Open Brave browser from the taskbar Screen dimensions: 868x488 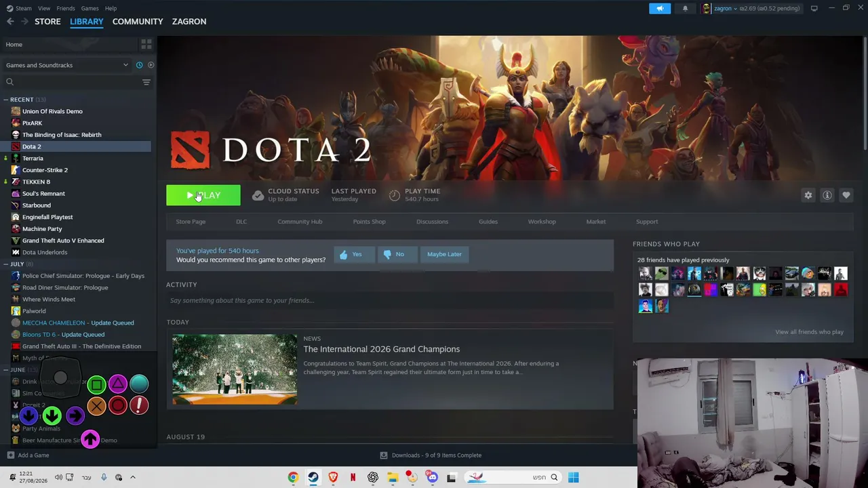coord(333,477)
